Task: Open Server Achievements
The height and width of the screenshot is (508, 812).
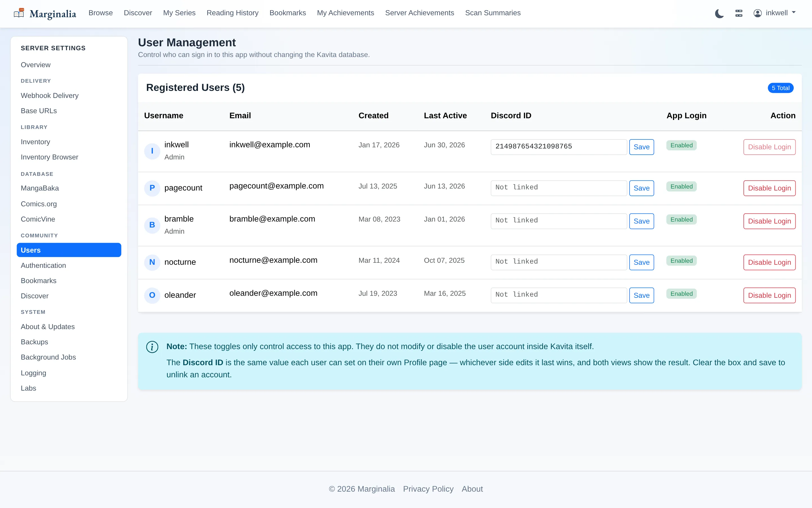Action: (x=420, y=13)
